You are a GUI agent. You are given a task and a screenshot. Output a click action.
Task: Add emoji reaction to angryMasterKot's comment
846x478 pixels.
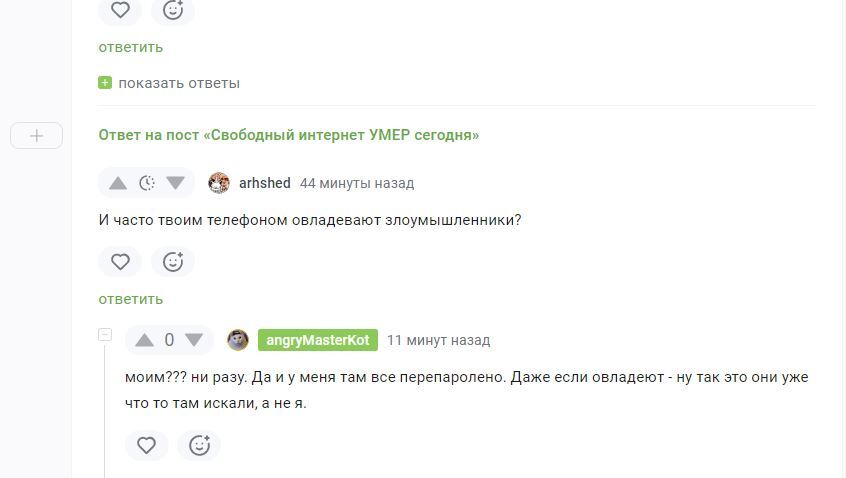(199, 445)
